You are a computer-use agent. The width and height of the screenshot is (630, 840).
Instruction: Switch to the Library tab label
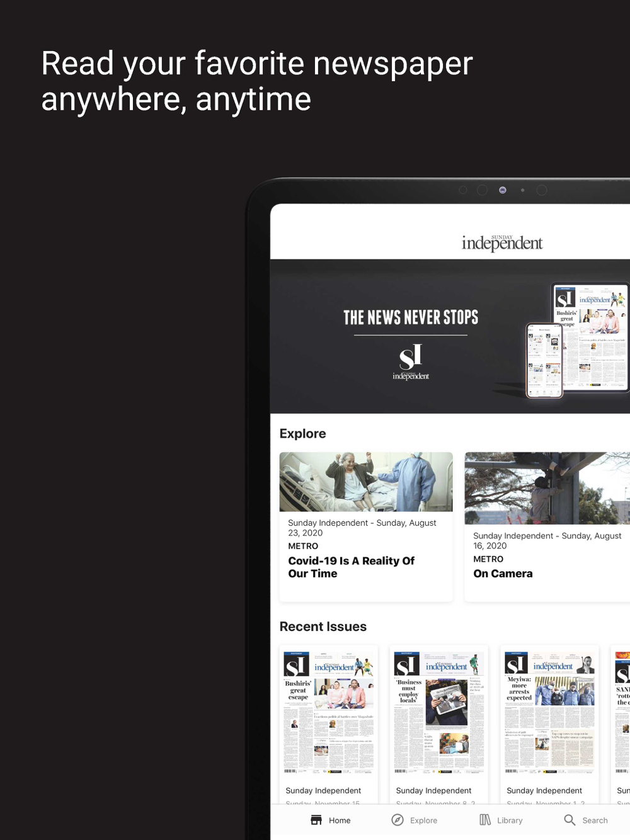[510, 820]
